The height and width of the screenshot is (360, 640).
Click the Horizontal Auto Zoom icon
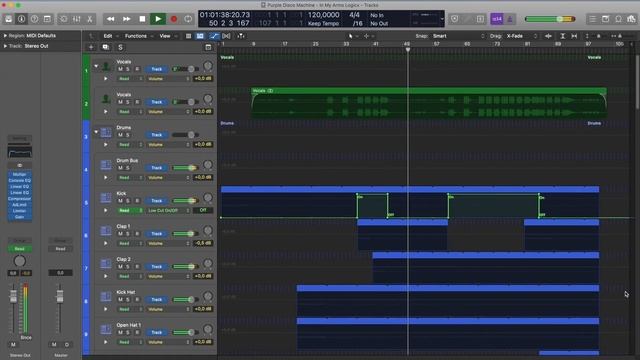[574, 36]
